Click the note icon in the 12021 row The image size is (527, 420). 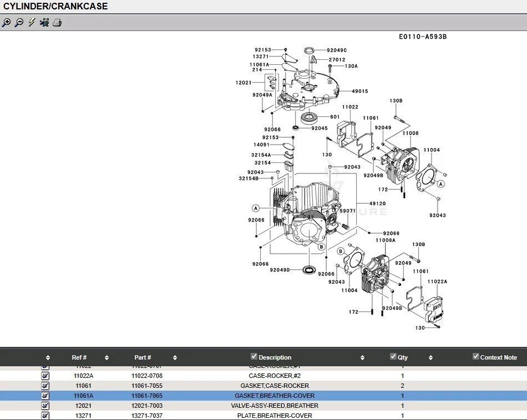pyautogui.click(x=45, y=406)
